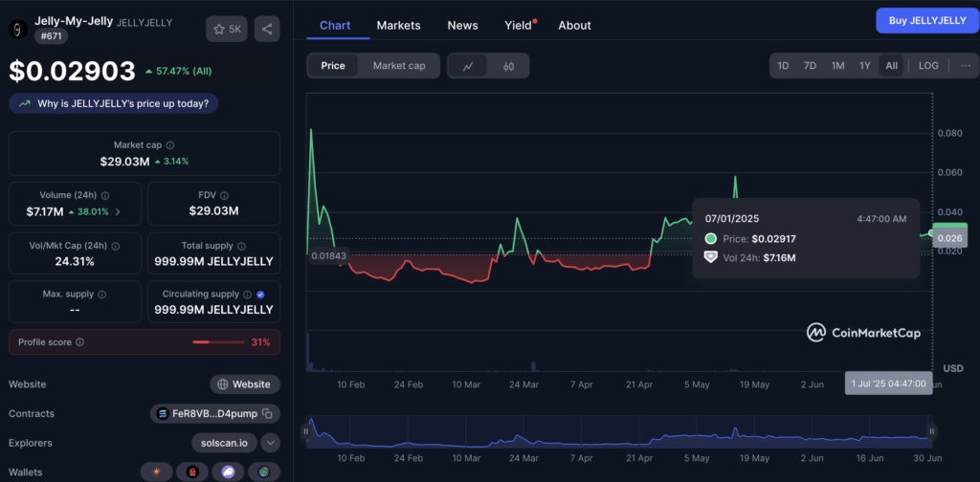The height and width of the screenshot is (482, 980).
Task: Switch to the candlestick chart icon
Action: [509, 66]
